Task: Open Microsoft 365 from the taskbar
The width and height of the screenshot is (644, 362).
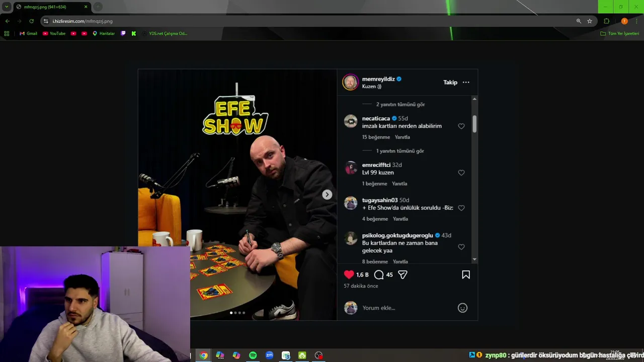Action: (x=220, y=355)
